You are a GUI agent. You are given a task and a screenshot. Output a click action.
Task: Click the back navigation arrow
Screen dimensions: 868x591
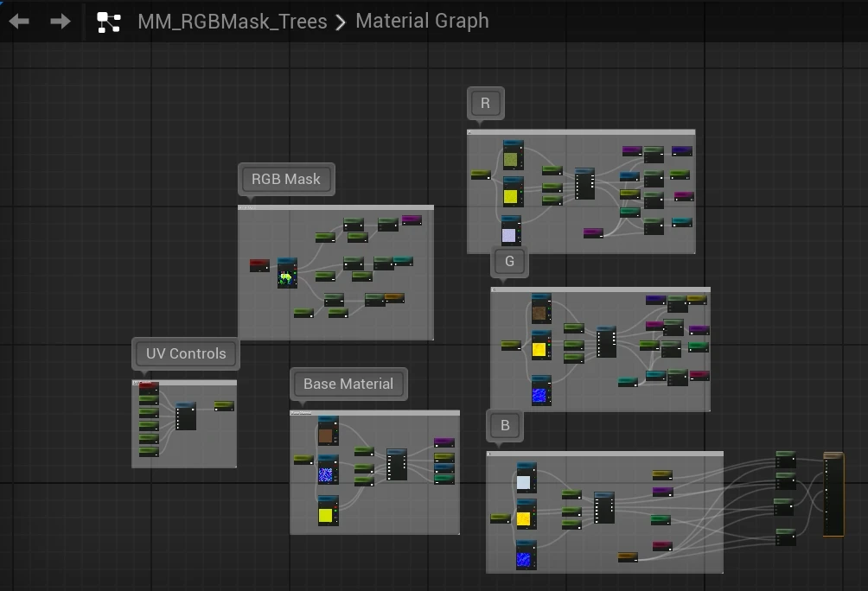[x=17, y=21]
